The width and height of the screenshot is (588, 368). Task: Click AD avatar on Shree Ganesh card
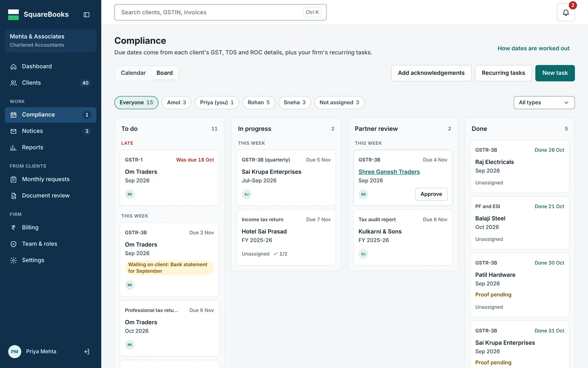[x=363, y=194]
